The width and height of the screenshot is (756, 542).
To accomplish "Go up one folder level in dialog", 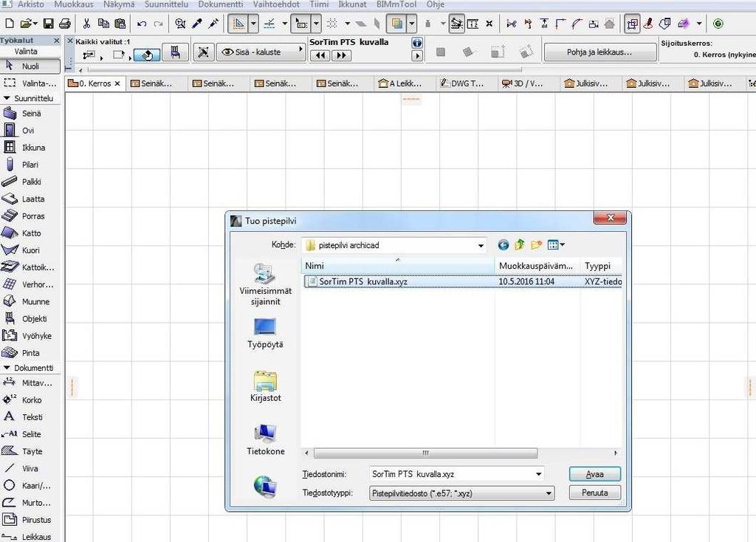I will coord(519,245).
